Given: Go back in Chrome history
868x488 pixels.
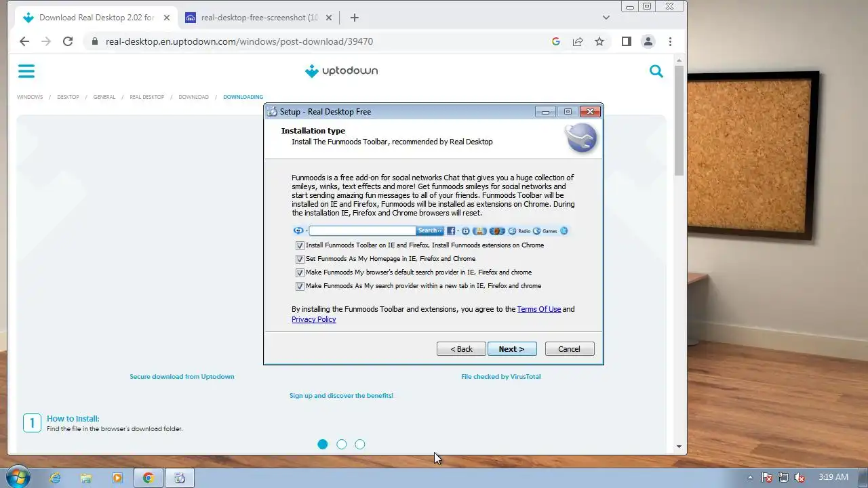Looking at the screenshot, I should click(24, 41).
